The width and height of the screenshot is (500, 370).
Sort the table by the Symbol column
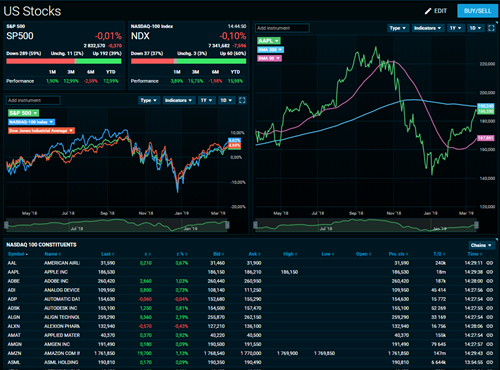click(18, 254)
